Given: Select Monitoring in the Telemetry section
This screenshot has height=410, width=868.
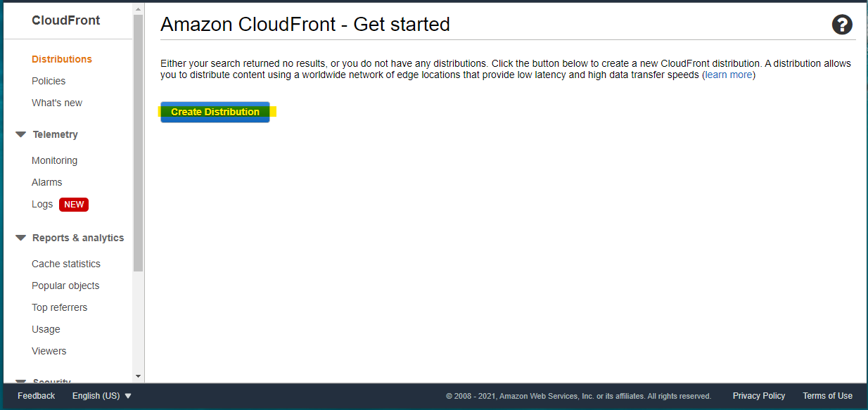Looking at the screenshot, I should (x=54, y=160).
